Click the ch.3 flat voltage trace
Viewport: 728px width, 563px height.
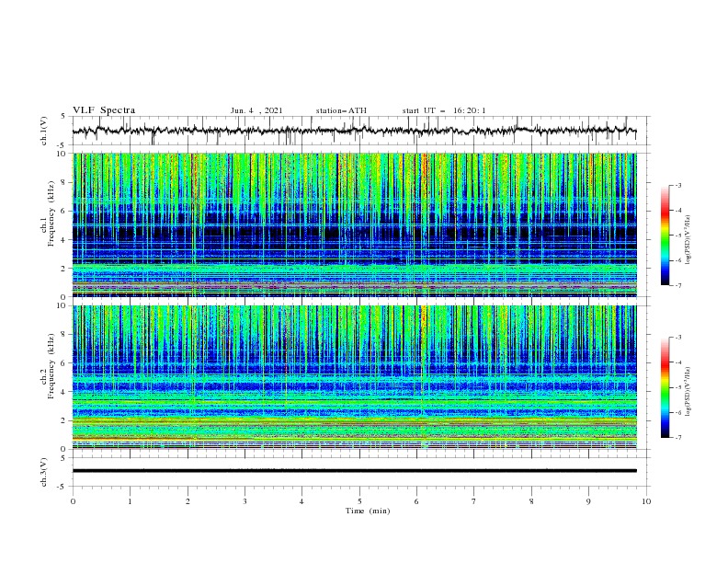[354, 471]
